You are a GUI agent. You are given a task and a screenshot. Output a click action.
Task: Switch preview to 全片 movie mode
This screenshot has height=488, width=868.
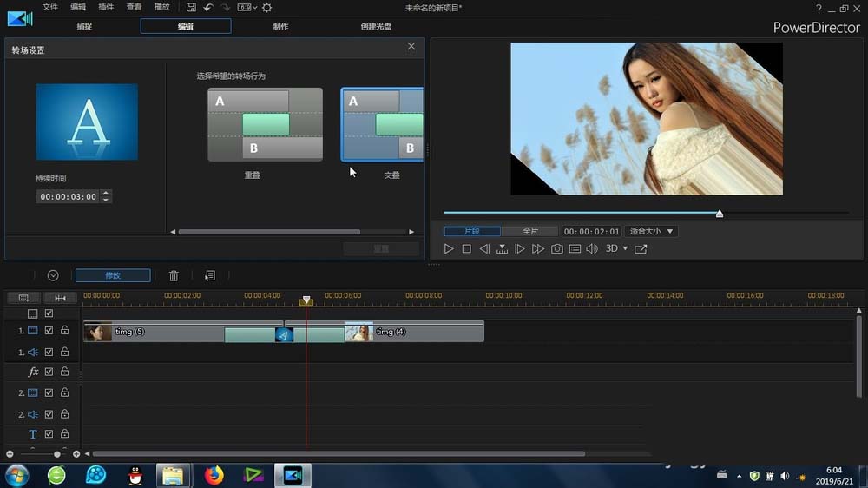pyautogui.click(x=530, y=231)
